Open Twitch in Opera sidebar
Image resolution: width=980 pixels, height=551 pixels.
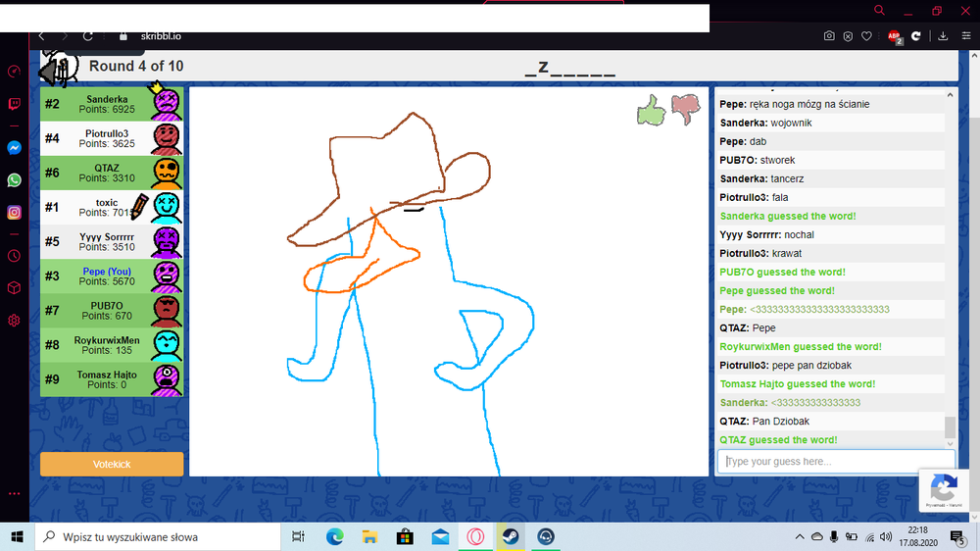point(14,104)
